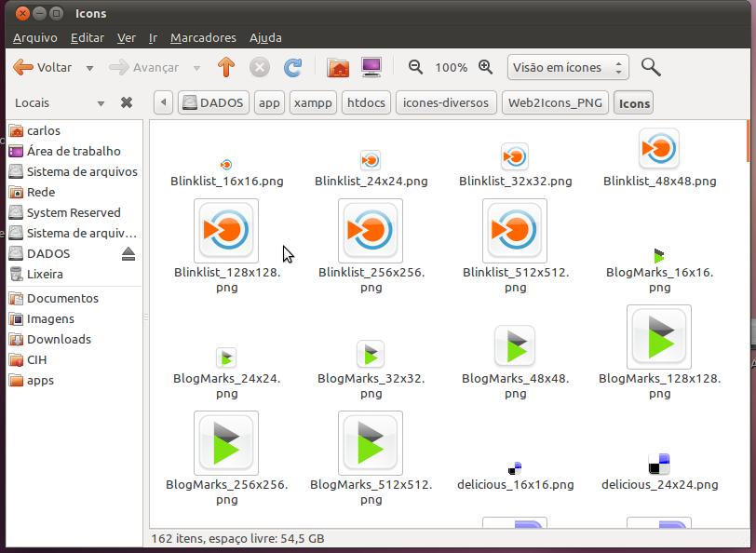
Task: Select BlogMarks_32x32.png file icon
Action: (x=371, y=354)
